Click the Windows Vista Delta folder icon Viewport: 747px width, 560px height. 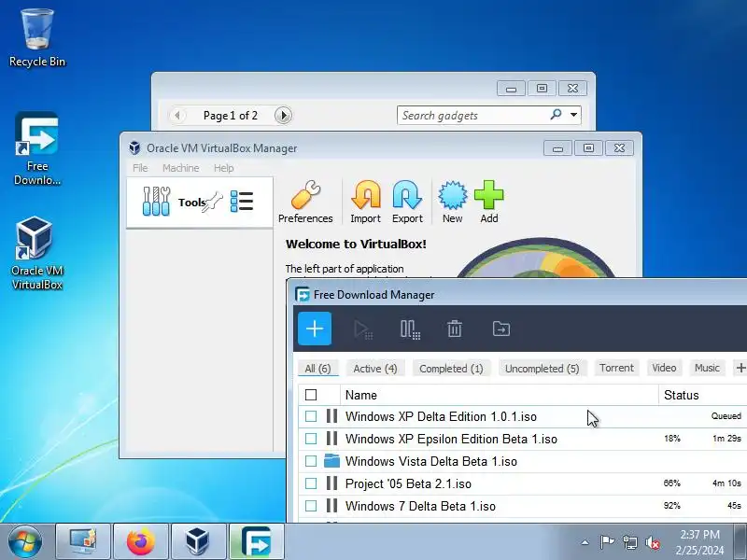tap(331, 461)
